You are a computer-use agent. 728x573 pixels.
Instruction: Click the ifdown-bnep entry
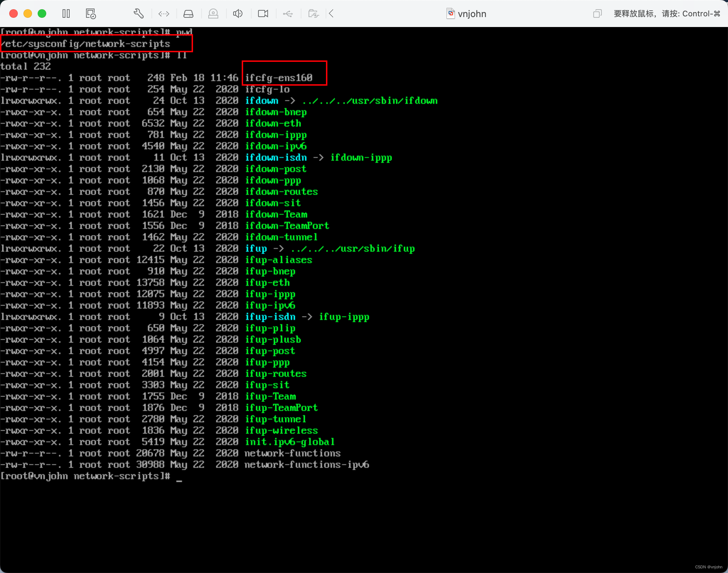pos(276,112)
